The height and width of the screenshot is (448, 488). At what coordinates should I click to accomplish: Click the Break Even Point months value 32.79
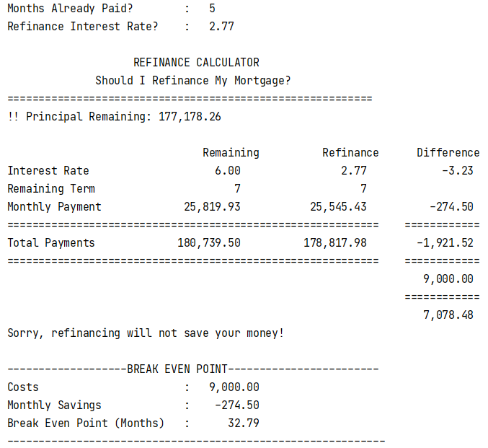coord(244,423)
